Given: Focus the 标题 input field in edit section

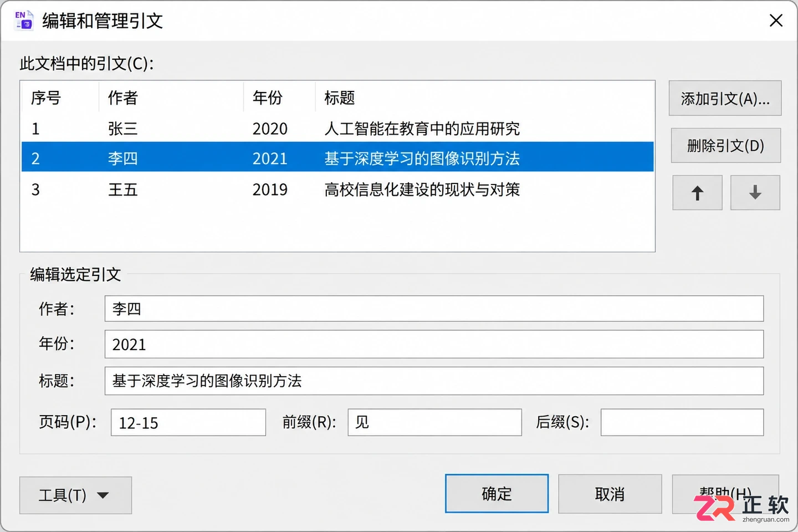Looking at the screenshot, I should click(434, 381).
